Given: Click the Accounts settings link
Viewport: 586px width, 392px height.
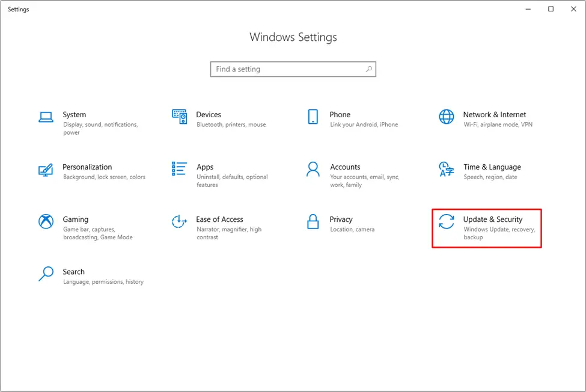Looking at the screenshot, I should 346,167.
